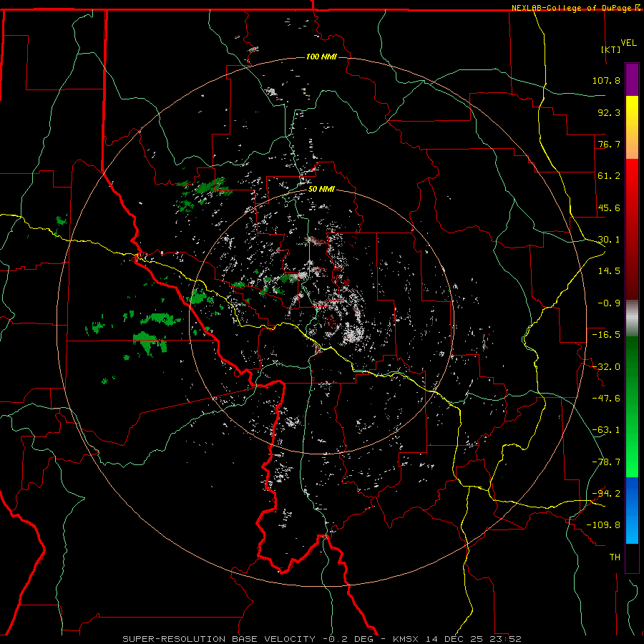Click the 45.6 velocity scale value
Viewport: 644px width, 644px height.
click(609, 208)
